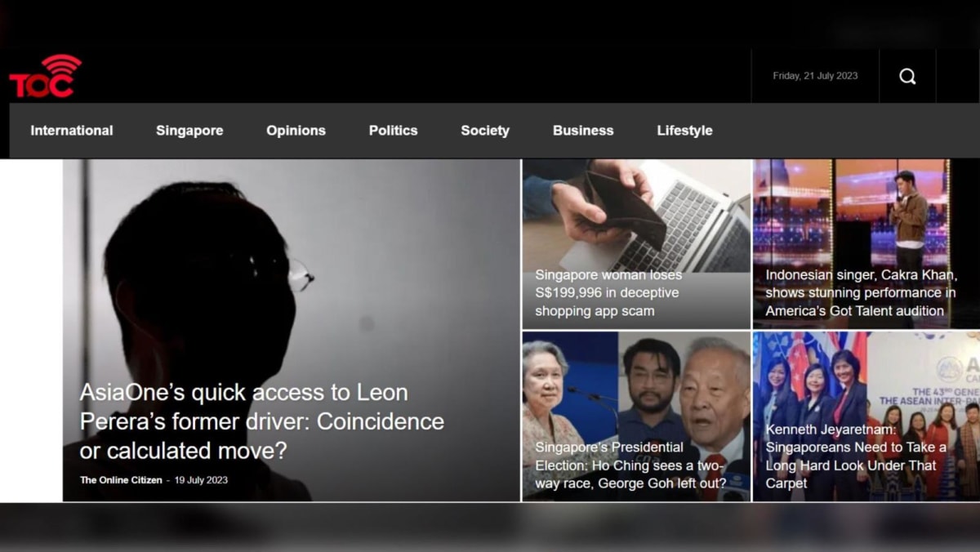980x552 pixels.
Task: Open the Presidential Election Ho Ching headline
Action: [x=630, y=465]
